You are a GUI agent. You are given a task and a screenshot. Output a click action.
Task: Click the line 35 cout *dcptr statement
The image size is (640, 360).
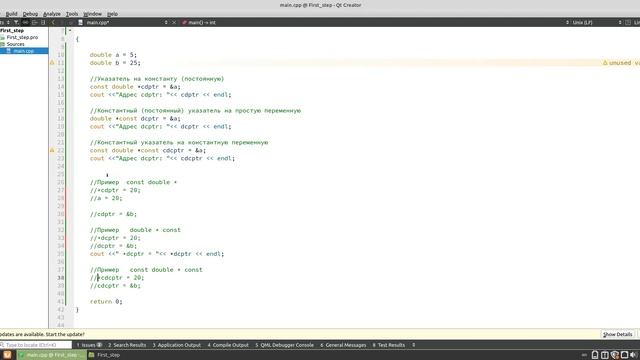pos(157,254)
